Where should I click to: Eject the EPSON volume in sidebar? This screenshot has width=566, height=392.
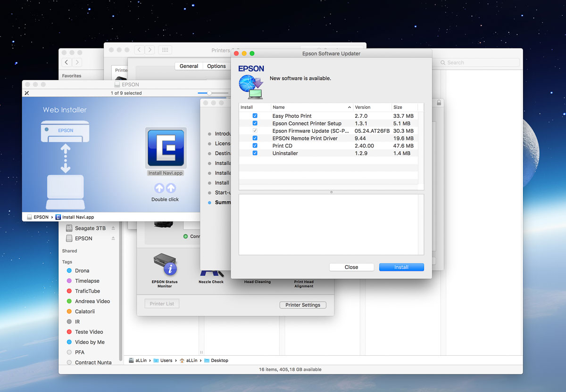point(113,239)
